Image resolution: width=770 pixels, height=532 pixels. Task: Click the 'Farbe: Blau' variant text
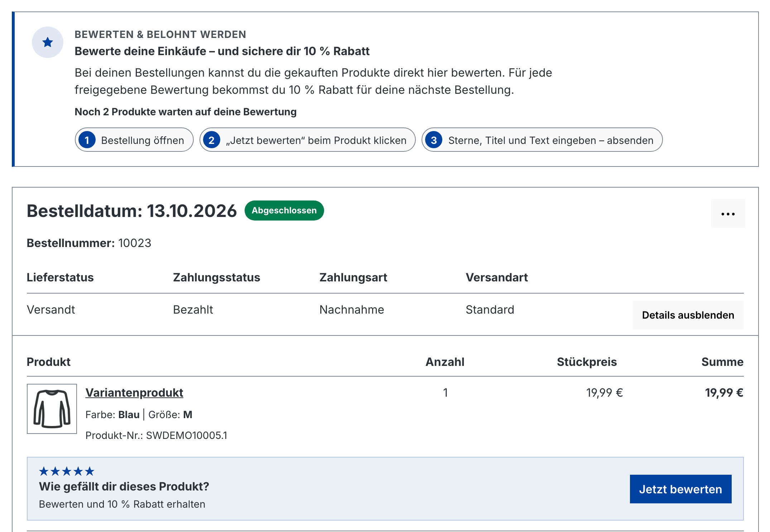click(x=112, y=415)
